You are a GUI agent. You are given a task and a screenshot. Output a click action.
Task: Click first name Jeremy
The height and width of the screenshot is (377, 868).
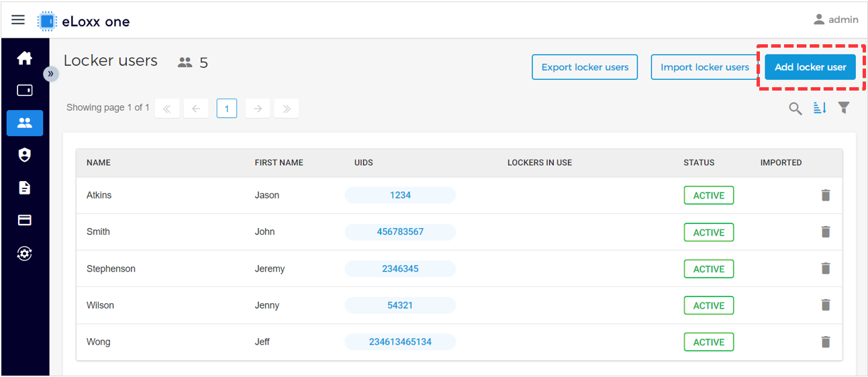click(x=270, y=268)
